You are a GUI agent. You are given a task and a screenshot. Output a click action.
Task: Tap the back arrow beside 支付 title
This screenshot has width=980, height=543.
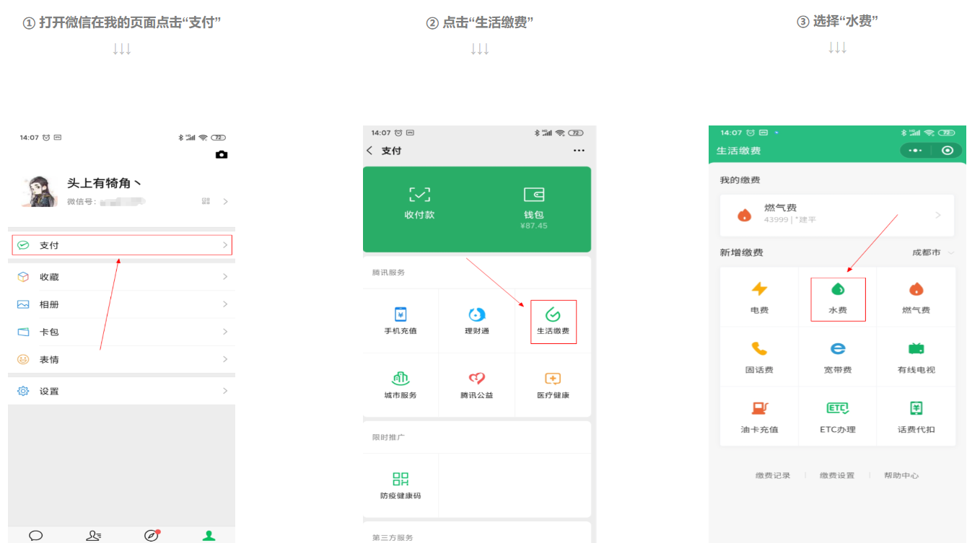click(x=370, y=151)
